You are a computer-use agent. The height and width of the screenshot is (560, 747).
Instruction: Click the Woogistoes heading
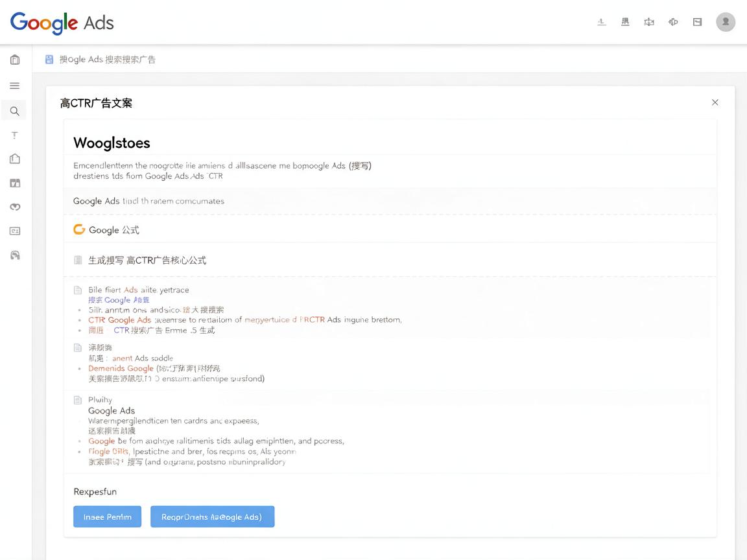112,143
